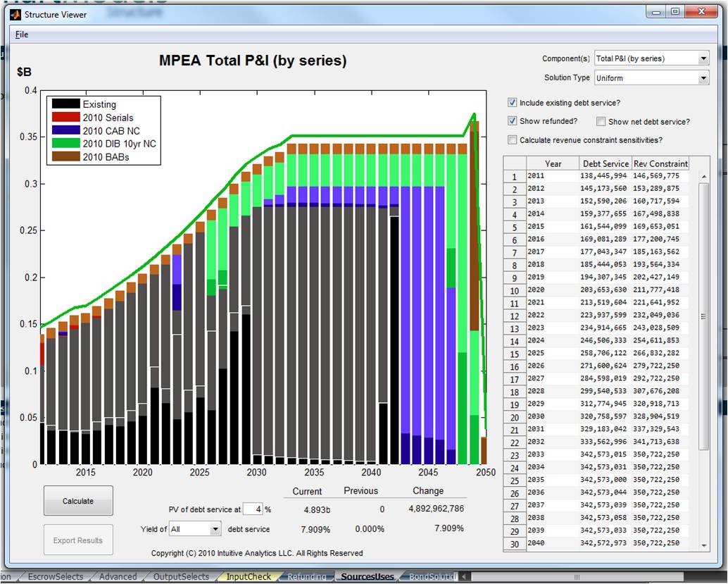The height and width of the screenshot is (584, 728).
Task: Uncheck Include existing debt service
Action: tap(513, 103)
